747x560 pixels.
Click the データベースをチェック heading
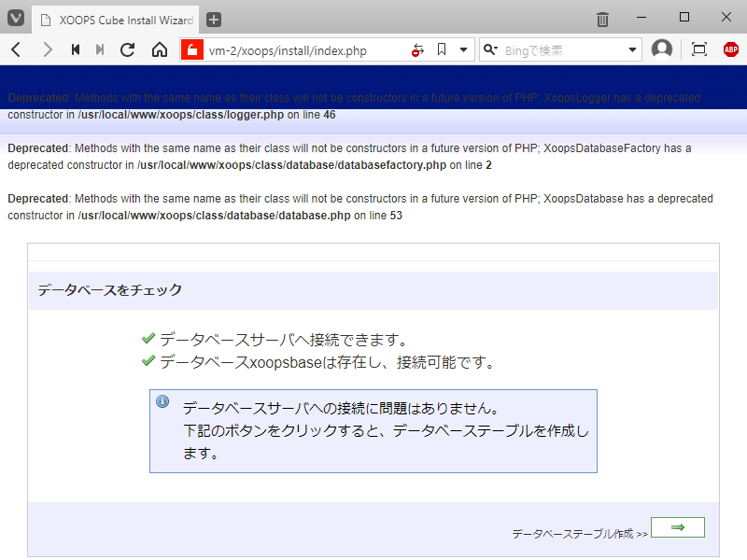[109, 289]
